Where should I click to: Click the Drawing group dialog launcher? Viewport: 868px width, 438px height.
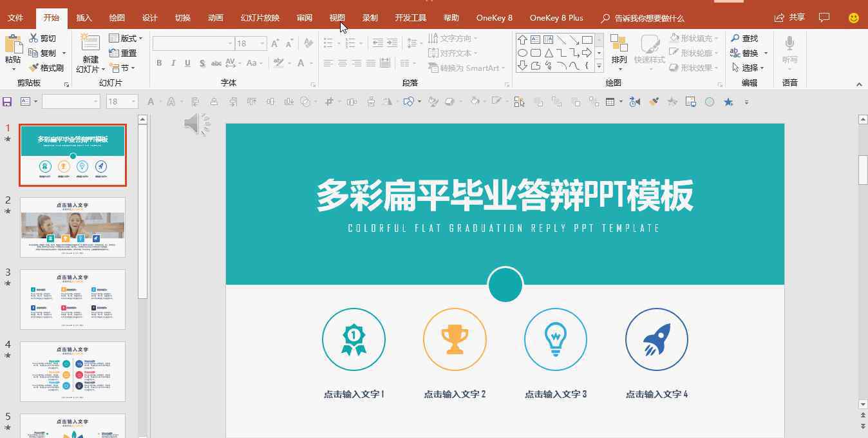[x=719, y=84]
